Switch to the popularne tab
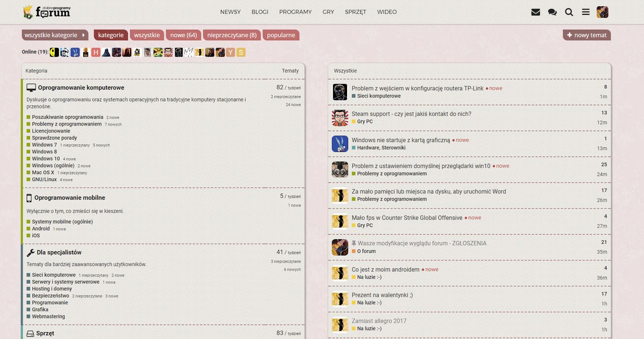This screenshot has width=644, height=339. click(281, 35)
